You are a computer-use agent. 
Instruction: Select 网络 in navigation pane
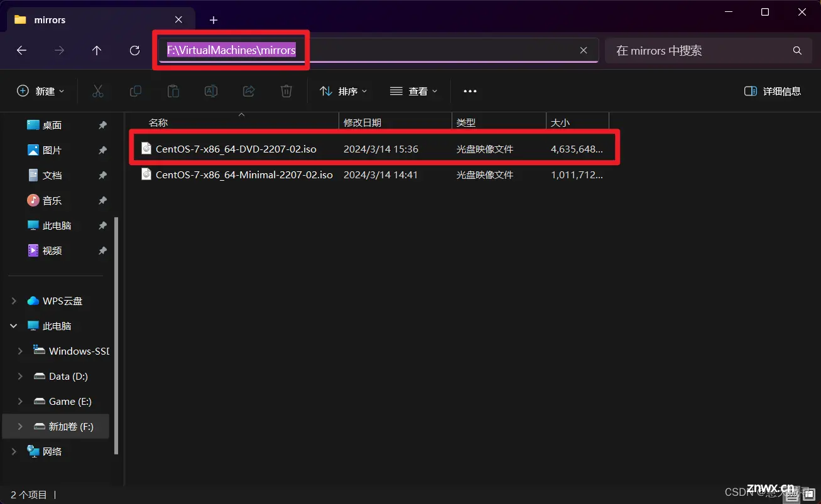[52, 451]
